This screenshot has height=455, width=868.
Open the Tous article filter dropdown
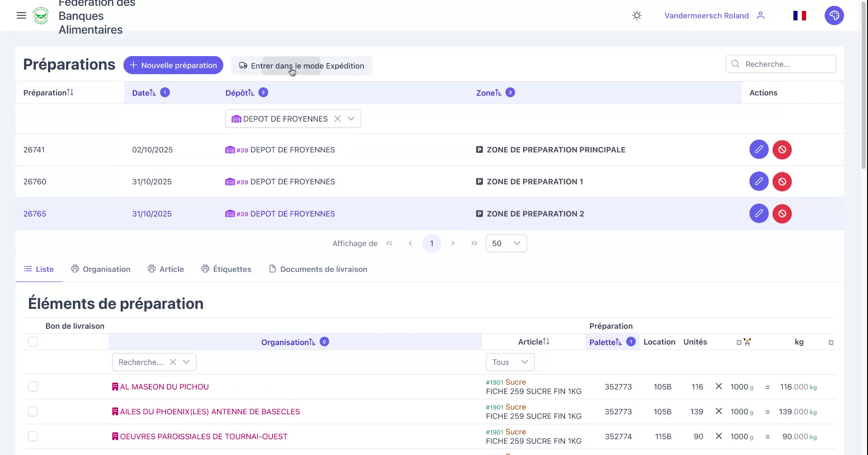[x=509, y=362]
